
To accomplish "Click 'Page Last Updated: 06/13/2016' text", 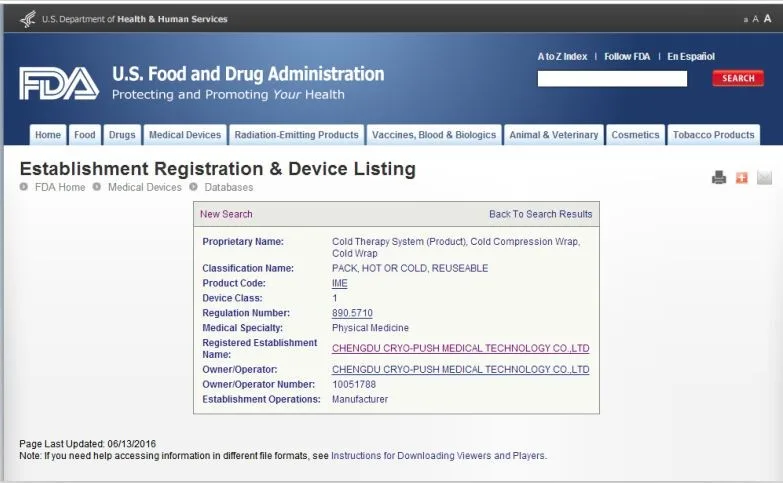I will pos(87,444).
